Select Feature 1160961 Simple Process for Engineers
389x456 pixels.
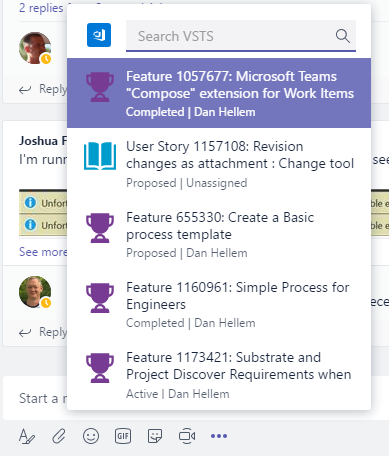point(219,304)
